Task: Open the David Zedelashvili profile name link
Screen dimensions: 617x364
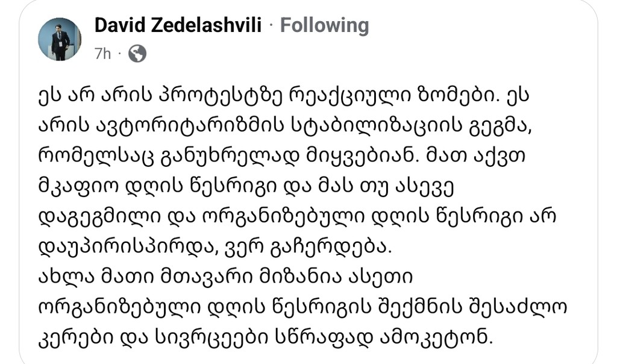Action: tap(178, 25)
